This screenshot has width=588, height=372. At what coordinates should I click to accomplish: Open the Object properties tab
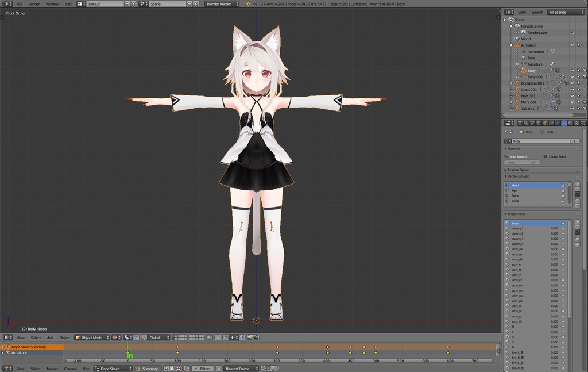pos(545,123)
